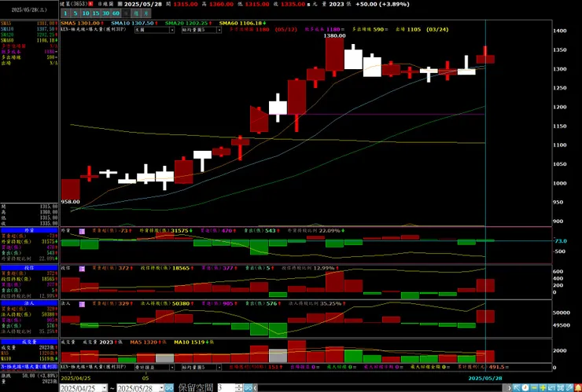Screen dimensions: 582x392
Task: Open the first indicator dropdown in the main chart header
Action: pos(154,30)
